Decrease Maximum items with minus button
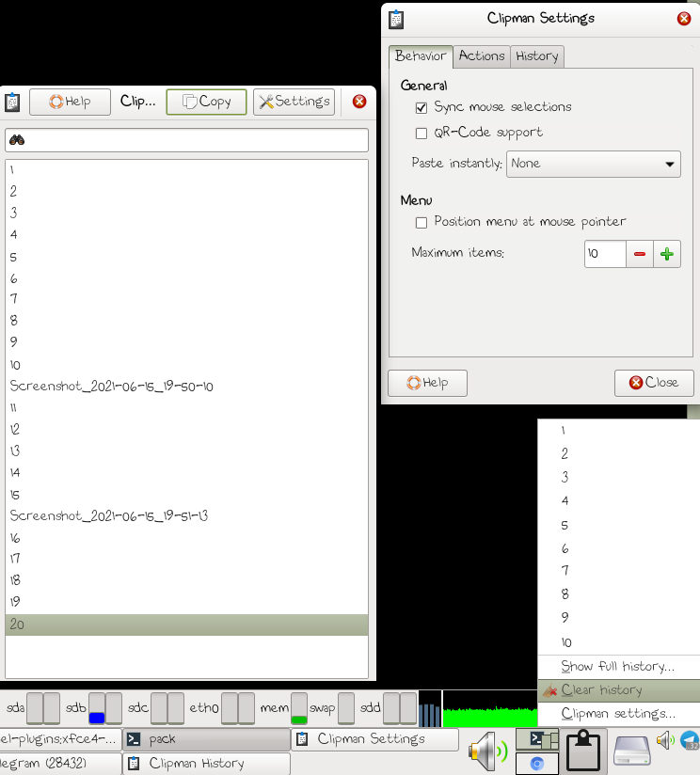Viewport: 700px width, 775px height. [x=640, y=254]
